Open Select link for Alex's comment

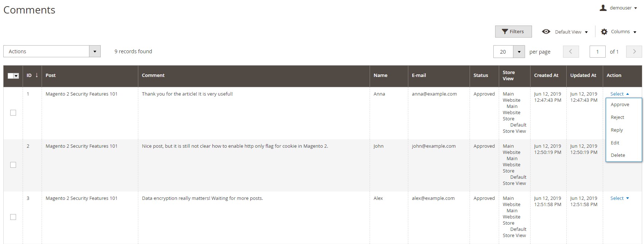619,198
